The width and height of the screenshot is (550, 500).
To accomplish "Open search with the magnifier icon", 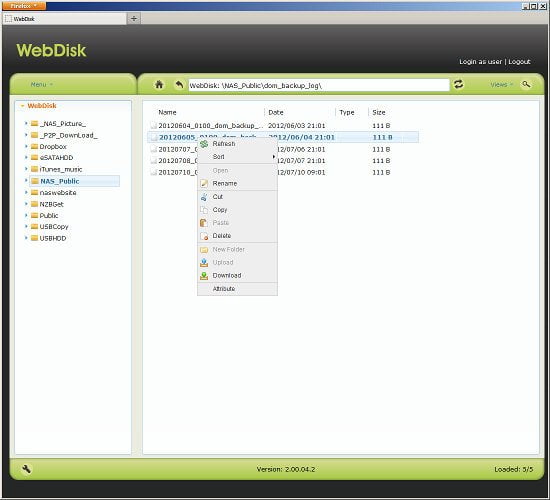I will pos(526,84).
